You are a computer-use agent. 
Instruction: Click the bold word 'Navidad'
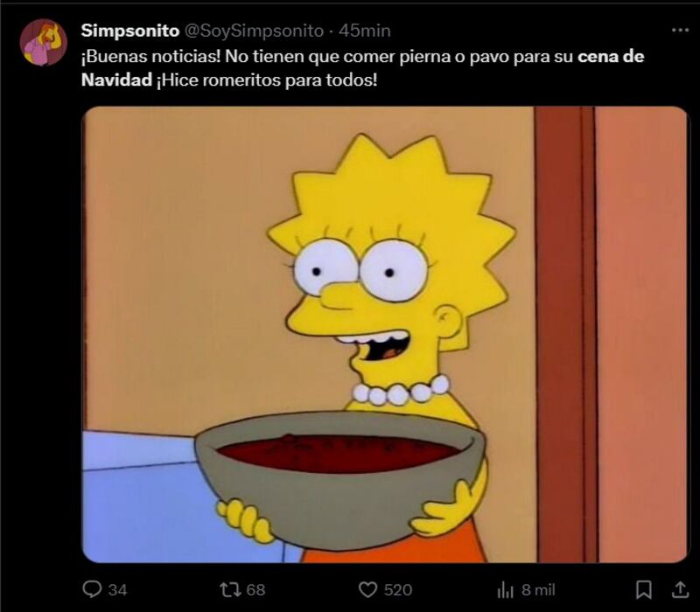[116, 80]
